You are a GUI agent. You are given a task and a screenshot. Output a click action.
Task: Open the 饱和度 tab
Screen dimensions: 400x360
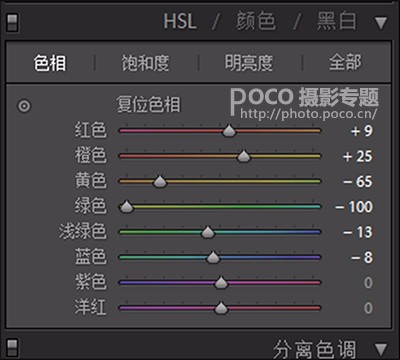(145, 63)
